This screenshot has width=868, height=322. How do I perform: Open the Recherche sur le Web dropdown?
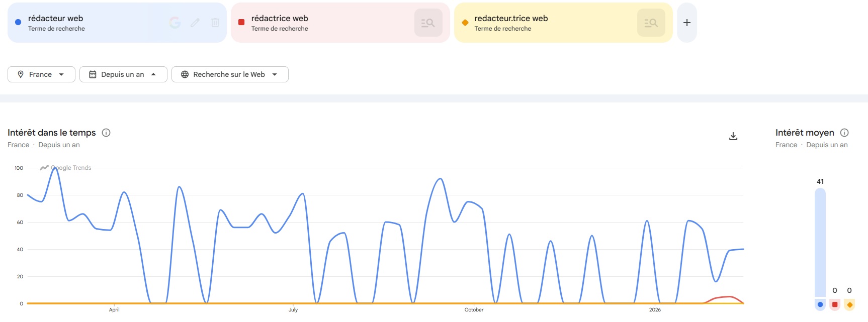click(x=230, y=74)
